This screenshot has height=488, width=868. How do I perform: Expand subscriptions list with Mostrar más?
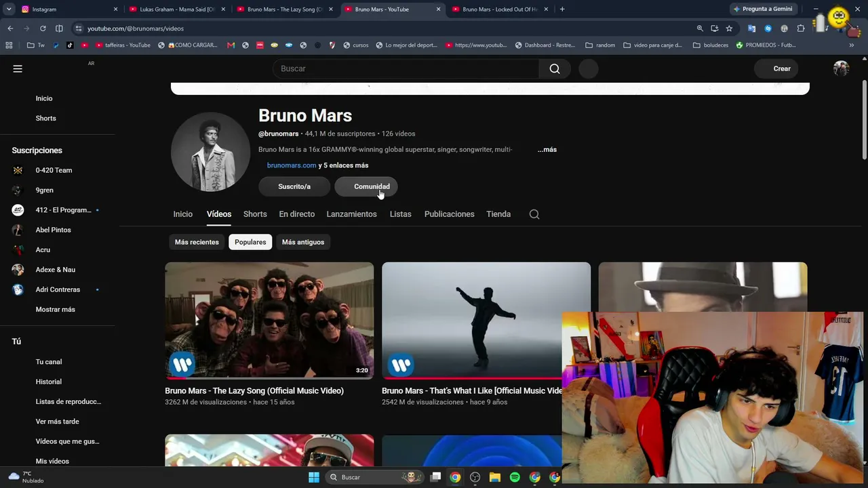click(x=56, y=310)
